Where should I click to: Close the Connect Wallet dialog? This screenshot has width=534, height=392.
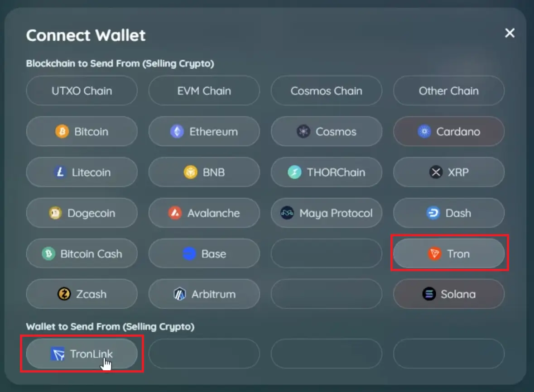tap(510, 33)
